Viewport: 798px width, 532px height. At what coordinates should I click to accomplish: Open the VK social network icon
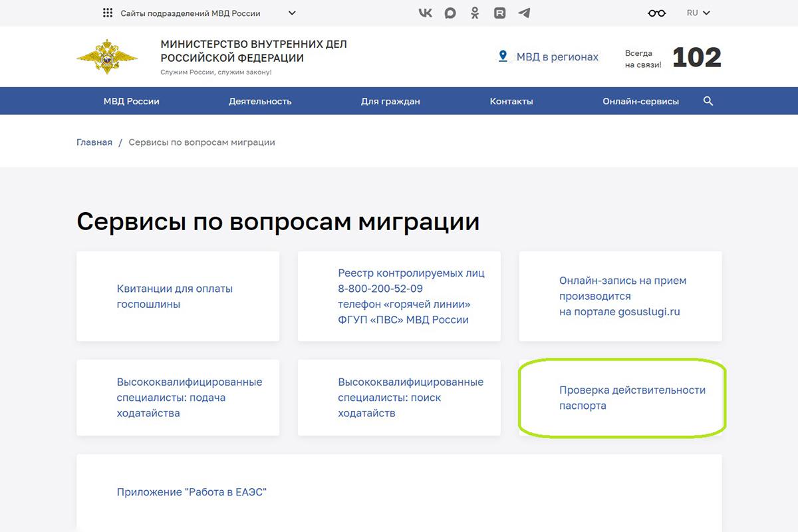point(425,12)
